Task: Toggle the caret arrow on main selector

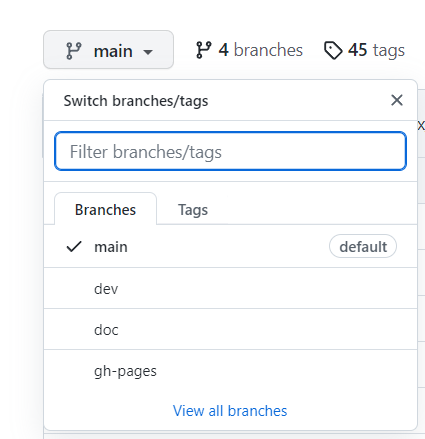Action: click(148, 52)
